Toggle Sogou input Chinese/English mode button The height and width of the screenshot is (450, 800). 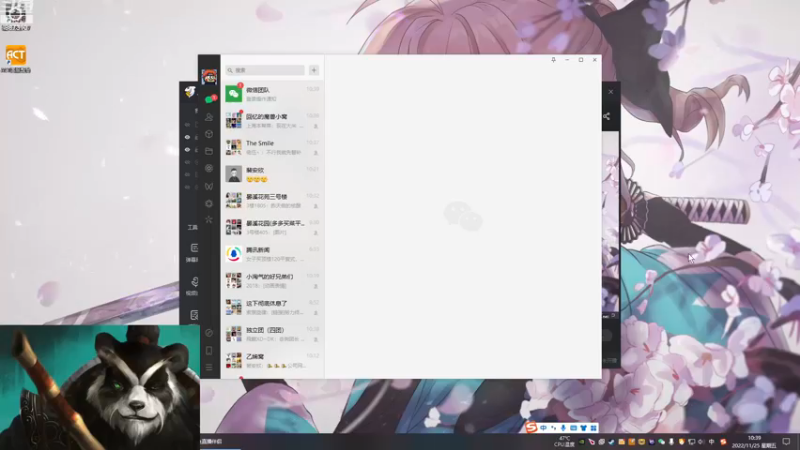[x=543, y=428]
